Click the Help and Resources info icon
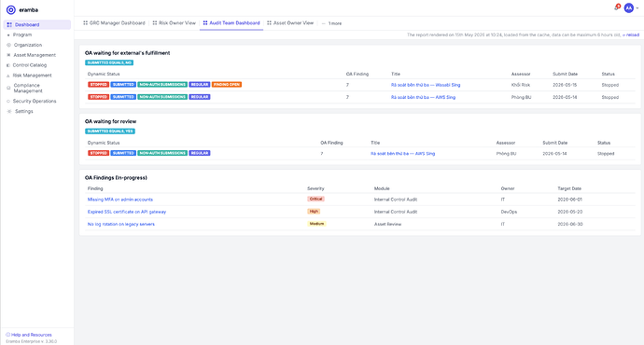The height and width of the screenshot is (345, 644). [7, 335]
